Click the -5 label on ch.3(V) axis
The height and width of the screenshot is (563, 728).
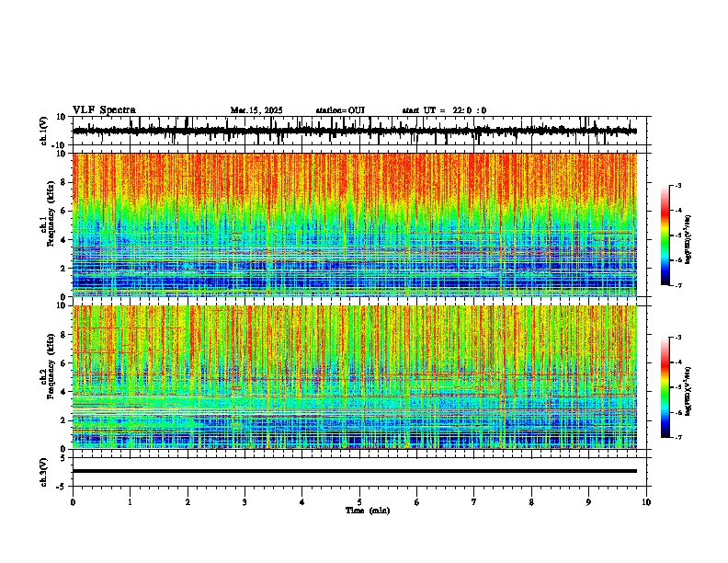click(x=62, y=487)
